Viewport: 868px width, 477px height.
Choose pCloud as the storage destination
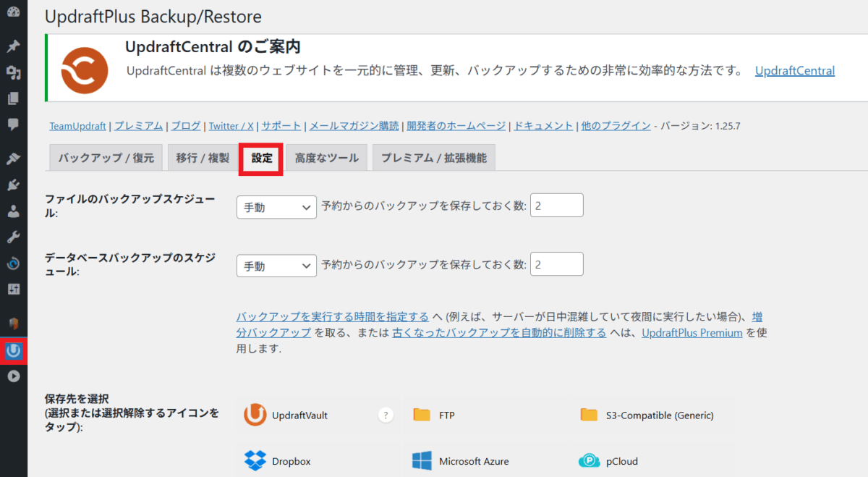tap(609, 461)
